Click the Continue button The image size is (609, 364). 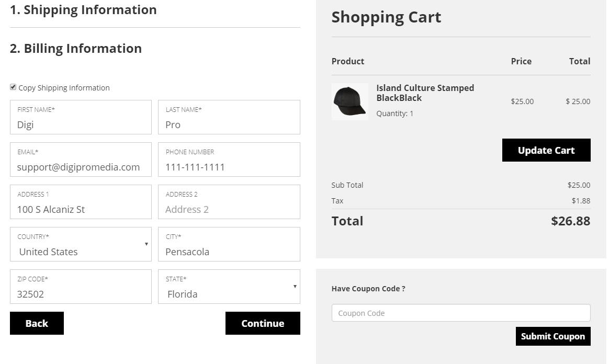point(263,323)
